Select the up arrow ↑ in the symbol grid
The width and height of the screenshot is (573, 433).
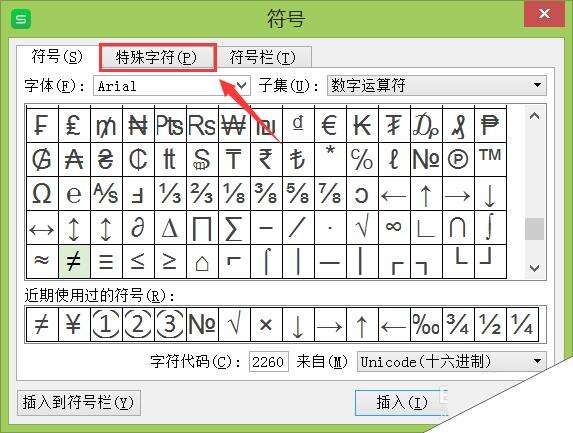pyautogui.click(x=426, y=194)
